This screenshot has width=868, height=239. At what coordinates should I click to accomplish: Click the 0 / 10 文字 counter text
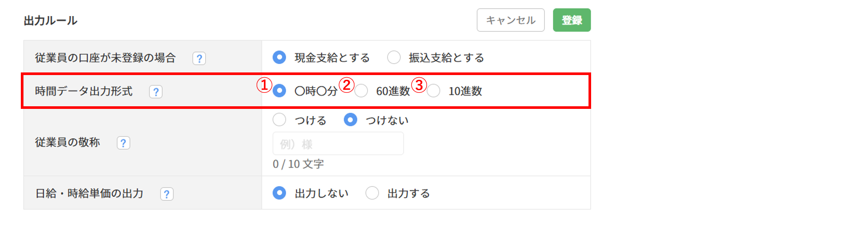click(298, 164)
